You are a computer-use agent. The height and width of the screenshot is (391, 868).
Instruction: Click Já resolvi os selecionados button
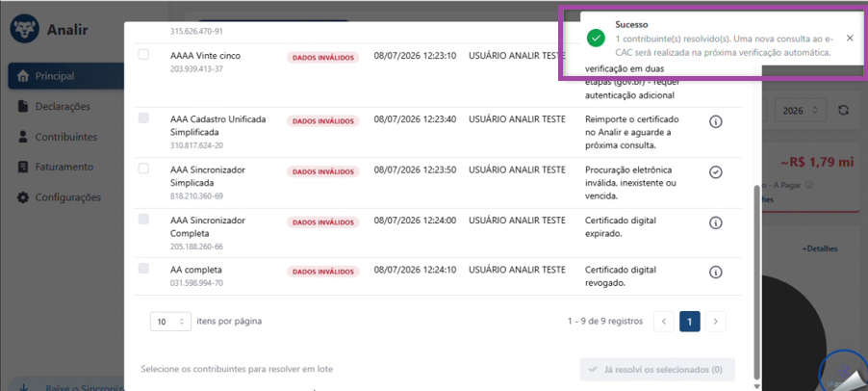(657, 370)
